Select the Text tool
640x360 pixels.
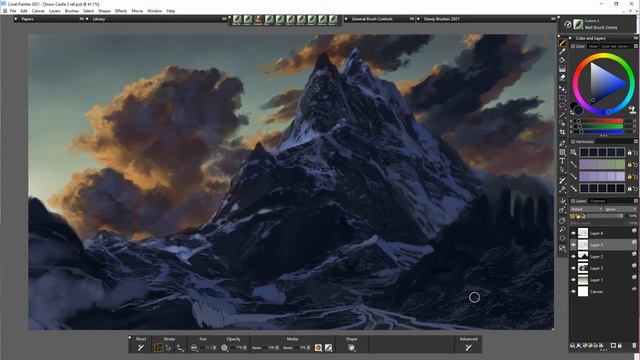coord(562,161)
